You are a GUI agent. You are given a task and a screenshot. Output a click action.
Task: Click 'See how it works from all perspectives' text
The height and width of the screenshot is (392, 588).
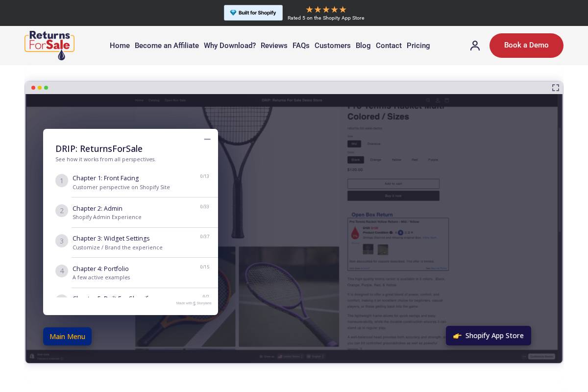point(106,159)
